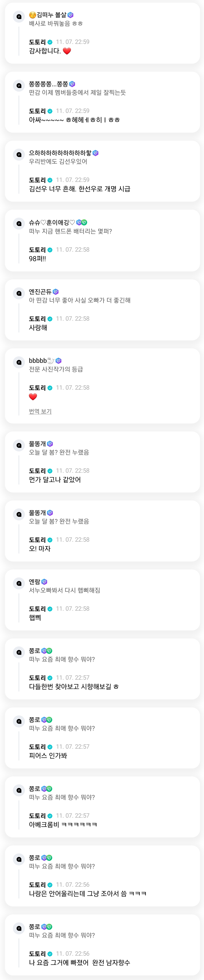Click verified badge on the 아베크롬비 reply
Image resolution: width=204 pixels, height=980 pixels.
click(x=50, y=816)
